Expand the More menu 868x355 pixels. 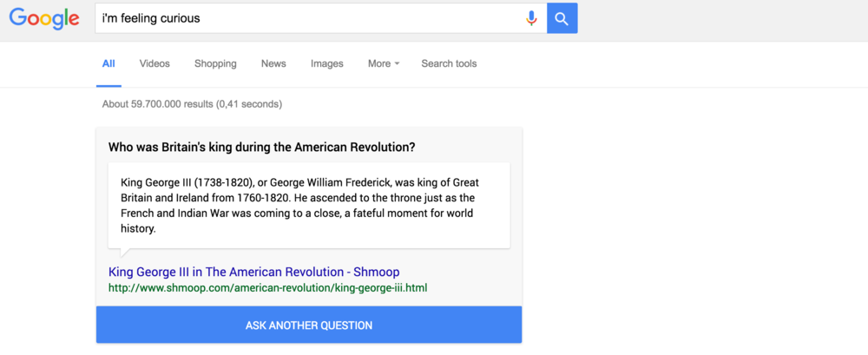(384, 63)
